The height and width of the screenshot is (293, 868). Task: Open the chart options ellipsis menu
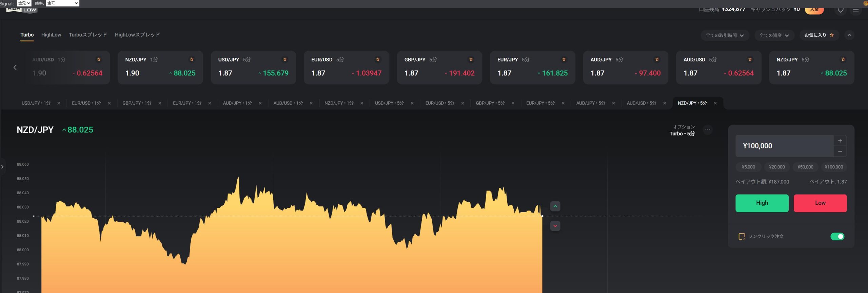pos(708,130)
